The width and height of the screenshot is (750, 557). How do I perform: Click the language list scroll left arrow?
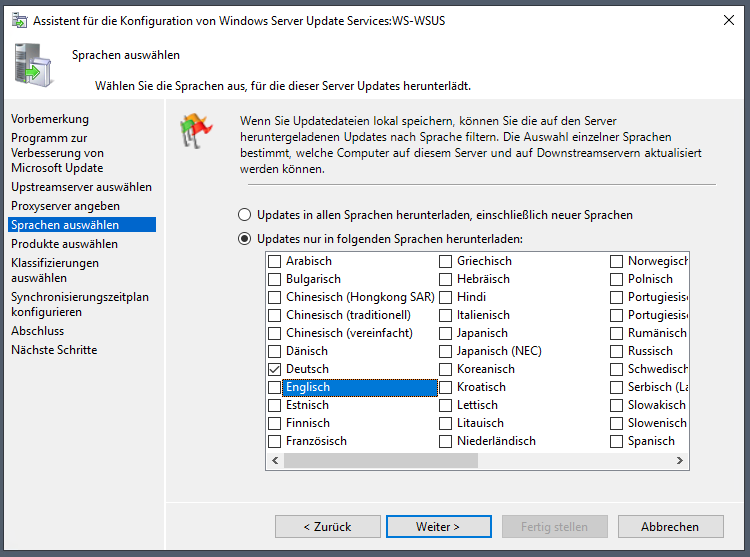click(x=275, y=460)
